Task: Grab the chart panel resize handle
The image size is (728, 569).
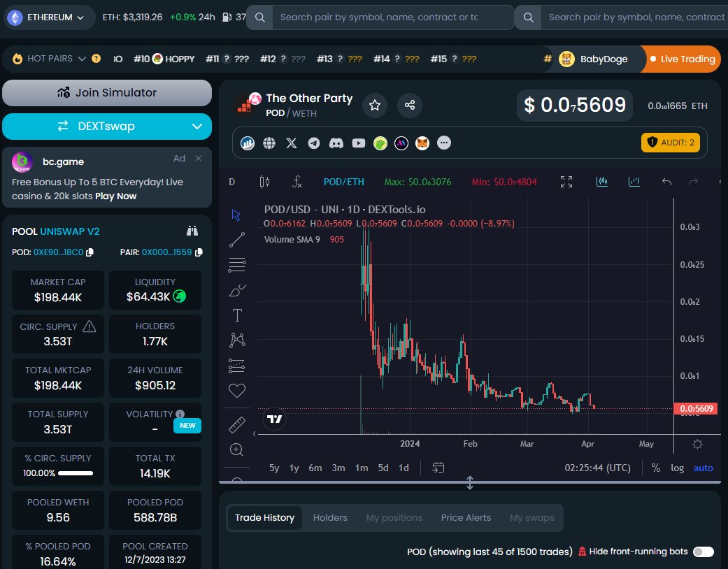Action: (x=469, y=483)
